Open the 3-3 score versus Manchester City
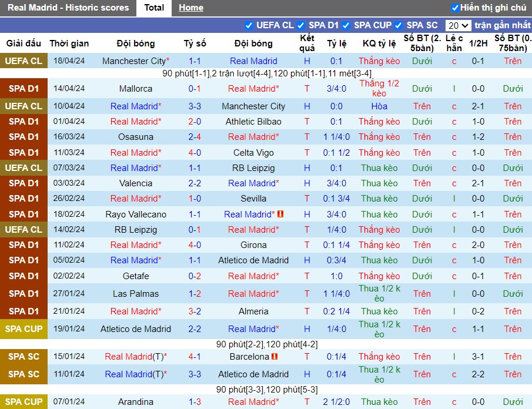This screenshot has height=409, width=532. [195, 106]
